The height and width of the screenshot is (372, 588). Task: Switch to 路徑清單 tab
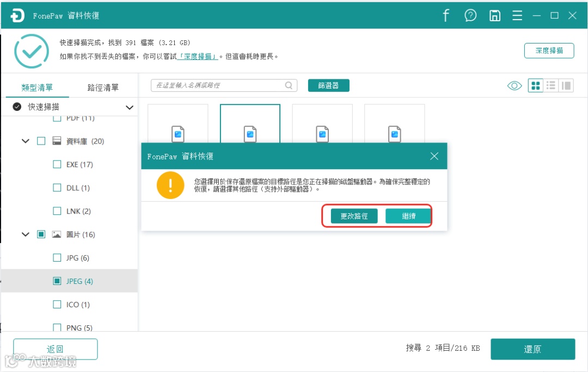pyautogui.click(x=103, y=88)
